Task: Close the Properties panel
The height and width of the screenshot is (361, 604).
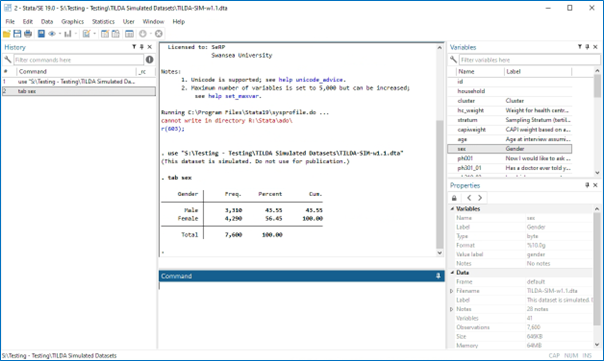Action: (x=595, y=185)
